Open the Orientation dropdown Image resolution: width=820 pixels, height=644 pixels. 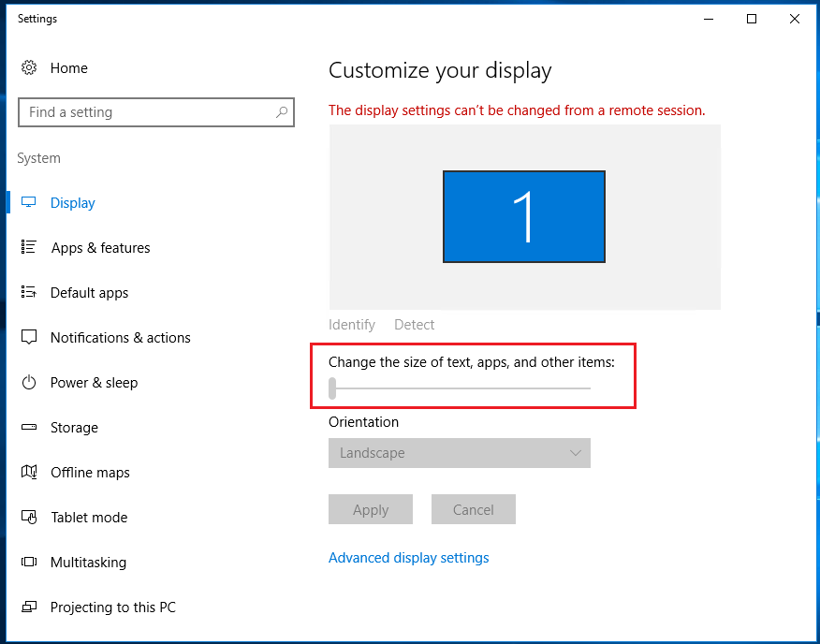(459, 453)
